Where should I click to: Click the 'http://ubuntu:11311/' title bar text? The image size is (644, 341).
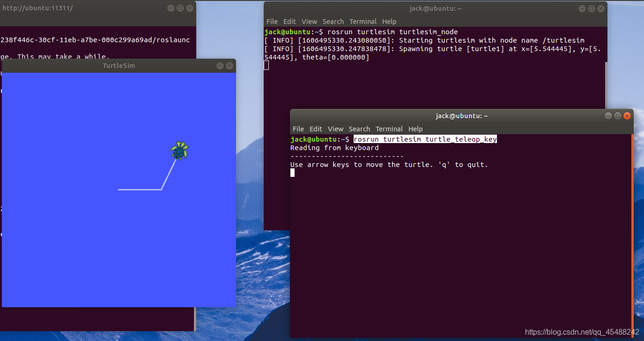coord(37,8)
